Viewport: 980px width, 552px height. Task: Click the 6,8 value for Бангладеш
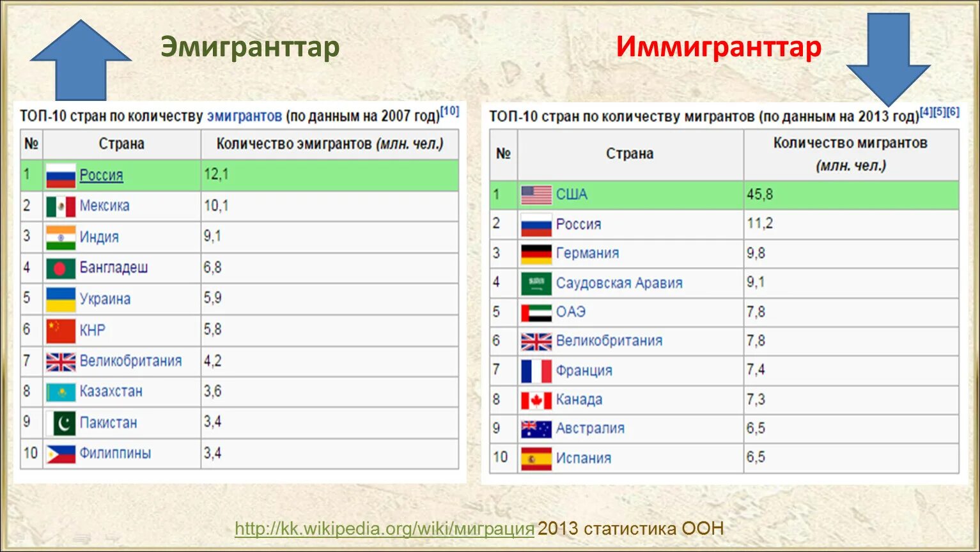pyautogui.click(x=213, y=268)
